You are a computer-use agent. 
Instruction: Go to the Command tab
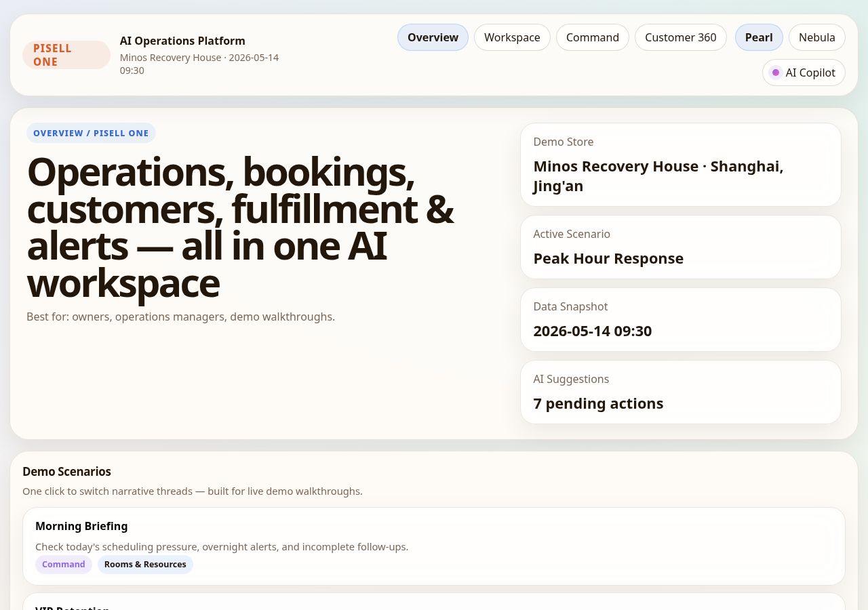[x=593, y=37]
